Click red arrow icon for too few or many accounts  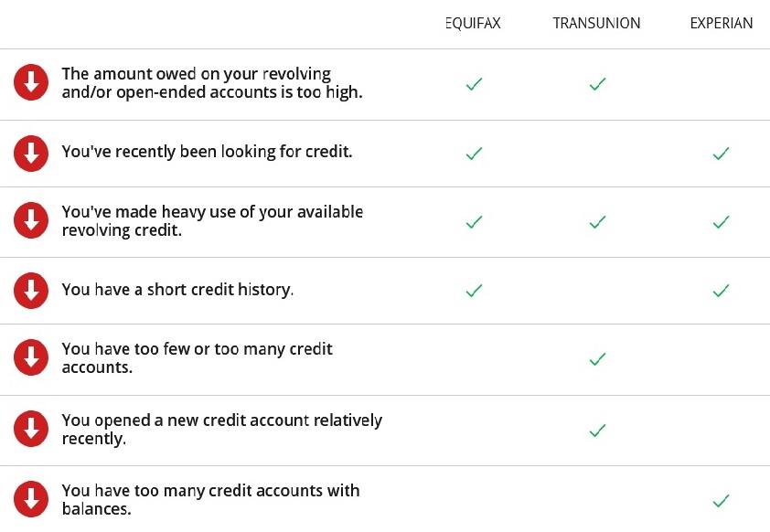pyautogui.click(x=31, y=358)
